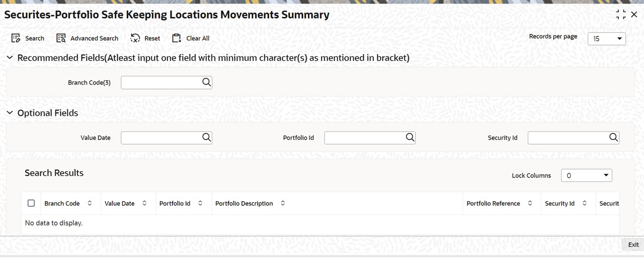Sort by Branch Code column arrows

click(x=90, y=203)
